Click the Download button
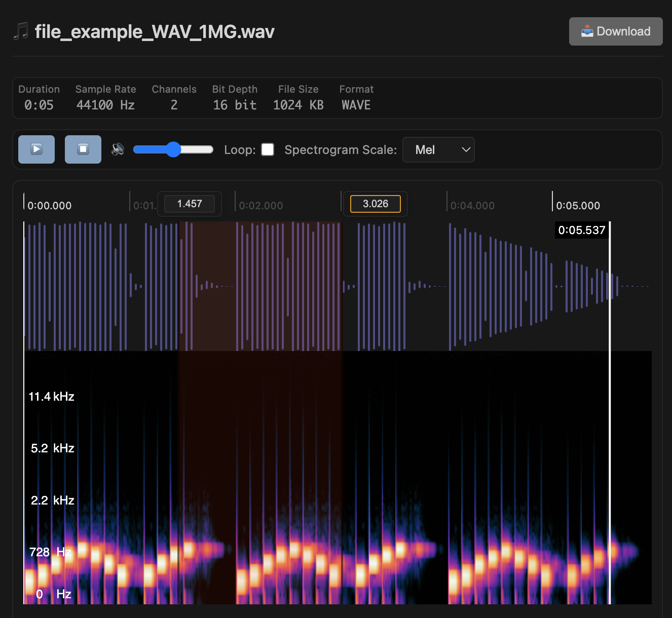672x618 pixels. tap(615, 31)
